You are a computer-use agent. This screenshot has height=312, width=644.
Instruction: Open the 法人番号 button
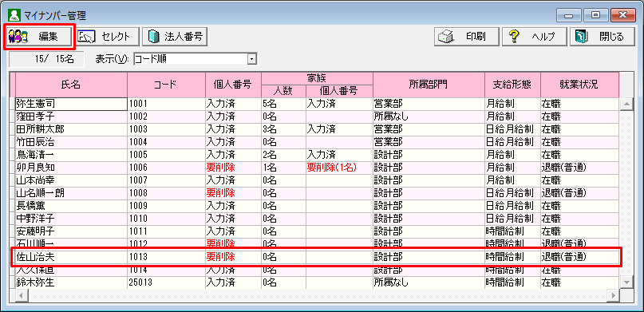(x=175, y=37)
